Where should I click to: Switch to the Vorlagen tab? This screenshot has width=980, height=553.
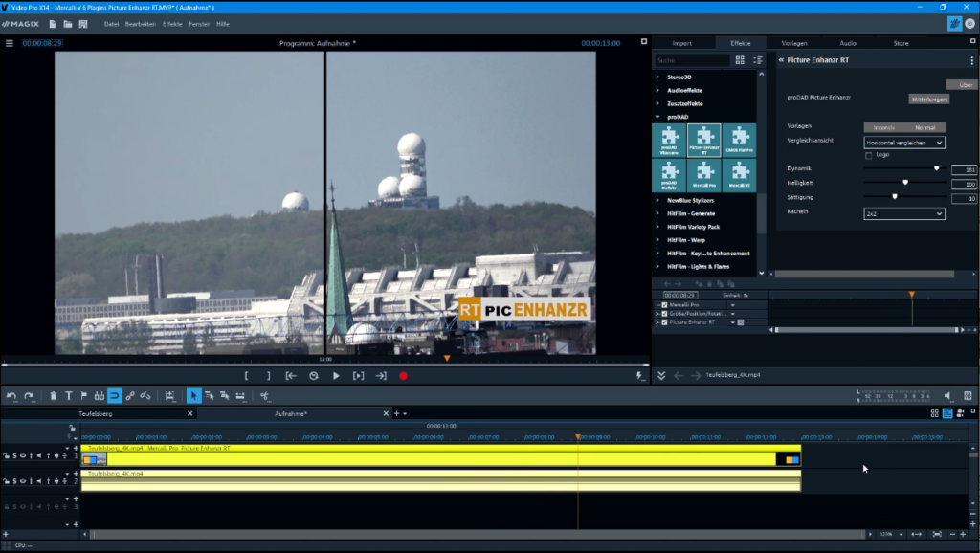pos(794,43)
